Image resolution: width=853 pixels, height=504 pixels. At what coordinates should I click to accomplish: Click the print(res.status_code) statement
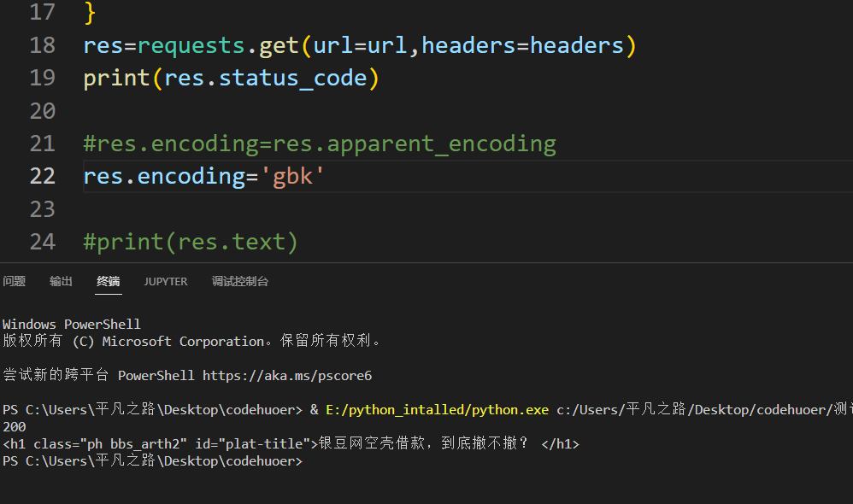(231, 78)
